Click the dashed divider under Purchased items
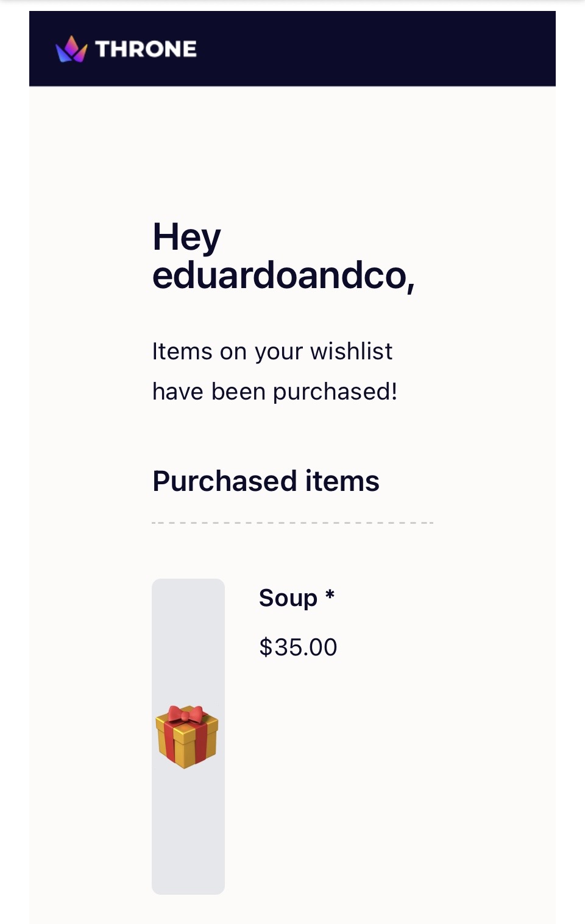Viewport: 585px width, 924px height. (292, 523)
